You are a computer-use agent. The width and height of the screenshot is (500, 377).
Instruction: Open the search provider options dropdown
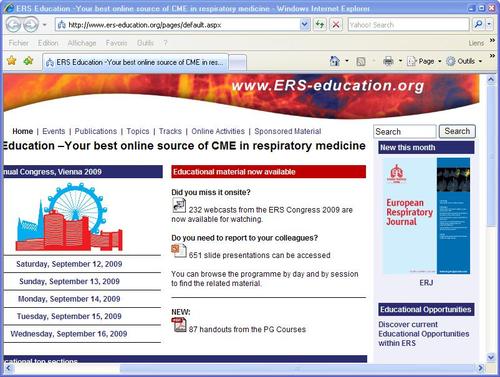coord(489,24)
